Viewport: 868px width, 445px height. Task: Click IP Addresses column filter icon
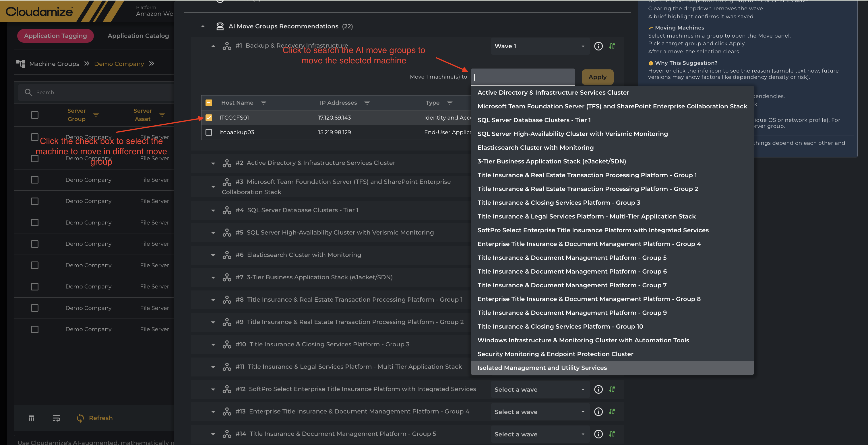[x=367, y=103]
